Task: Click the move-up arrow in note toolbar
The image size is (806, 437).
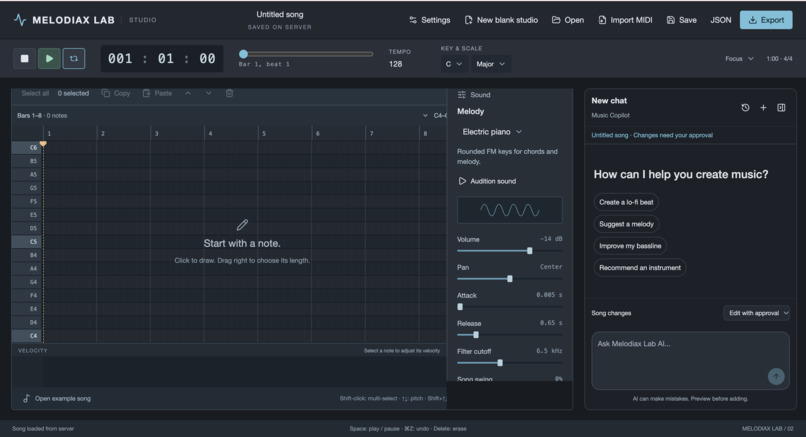Action: click(188, 93)
